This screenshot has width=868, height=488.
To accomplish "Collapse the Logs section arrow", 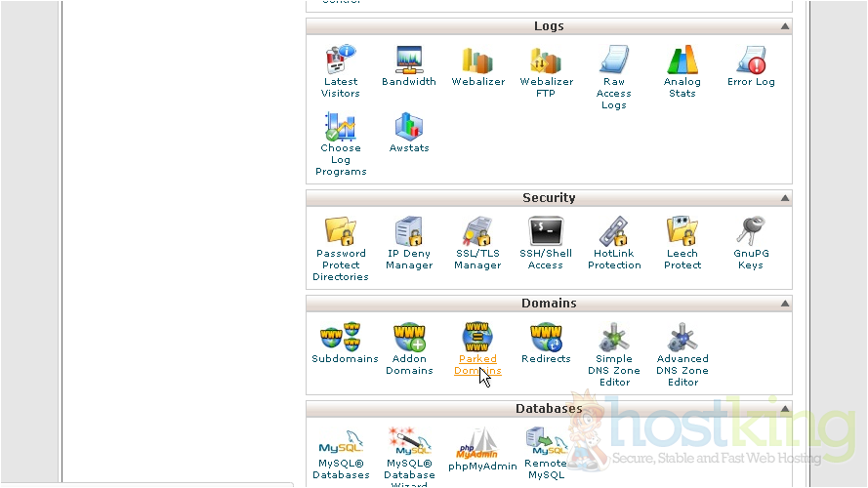I will tap(784, 27).
